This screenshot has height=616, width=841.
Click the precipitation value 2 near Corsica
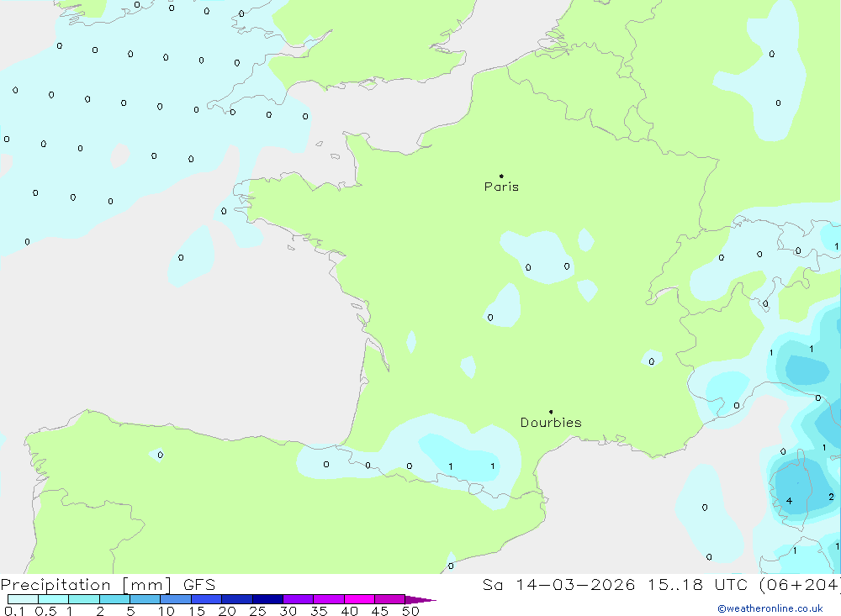point(831,497)
